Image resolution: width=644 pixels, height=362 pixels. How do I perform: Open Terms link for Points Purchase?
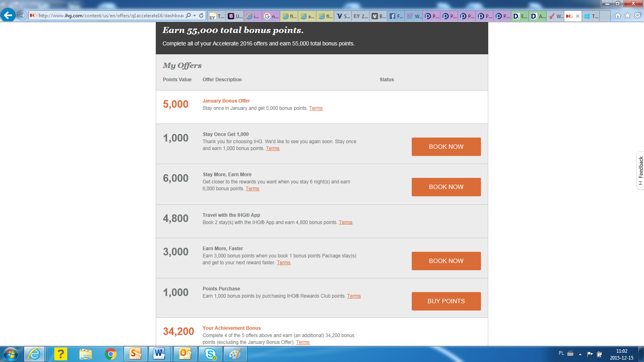click(354, 296)
